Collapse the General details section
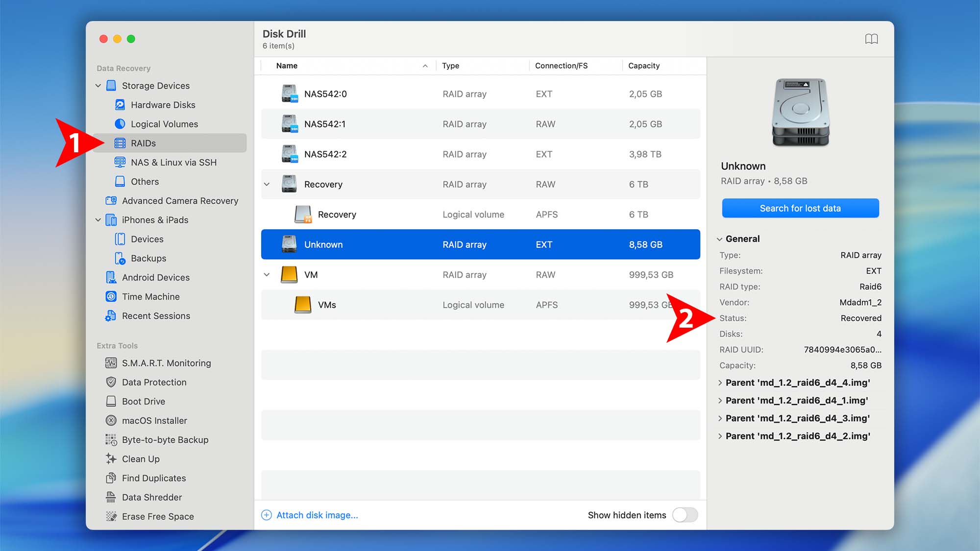 point(719,239)
